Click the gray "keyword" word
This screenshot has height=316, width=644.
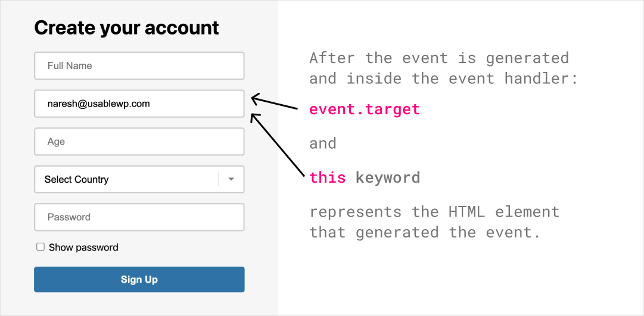pyautogui.click(x=388, y=178)
